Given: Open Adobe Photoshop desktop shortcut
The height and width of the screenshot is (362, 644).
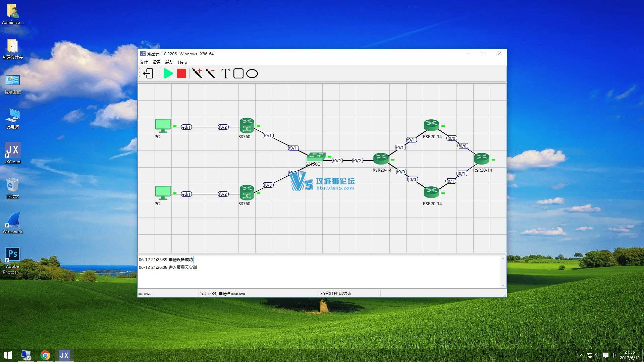Looking at the screenshot, I should pyautogui.click(x=13, y=260).
